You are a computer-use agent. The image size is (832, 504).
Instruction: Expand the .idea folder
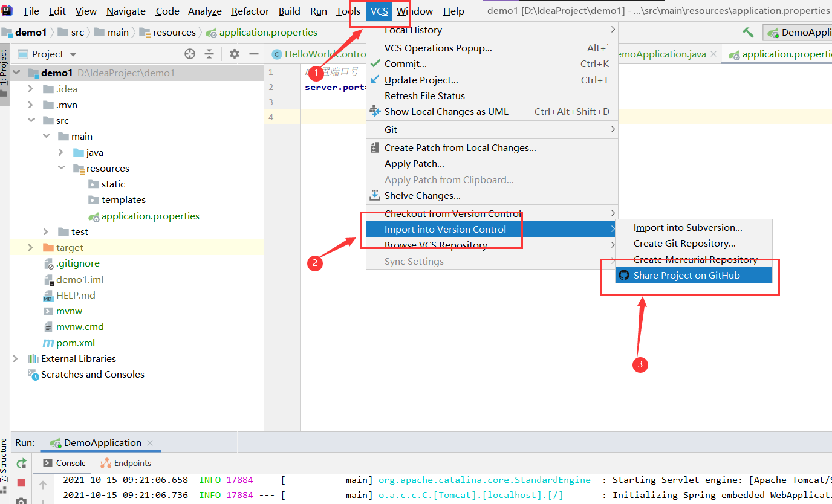[31, 89]
